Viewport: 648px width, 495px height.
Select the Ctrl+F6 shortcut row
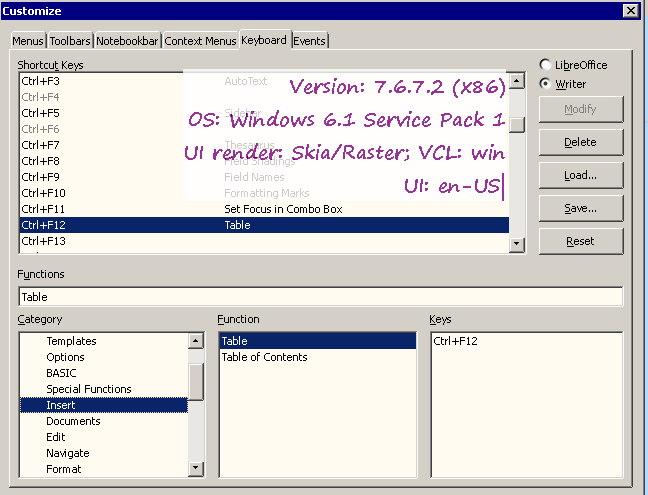[x=264, y=129]
